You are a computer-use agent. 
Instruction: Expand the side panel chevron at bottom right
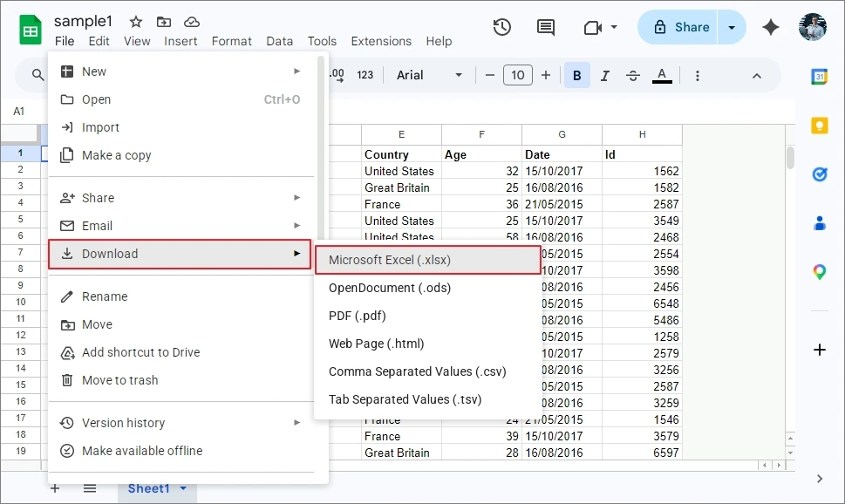pyautogui.click(x=819, y=479)
